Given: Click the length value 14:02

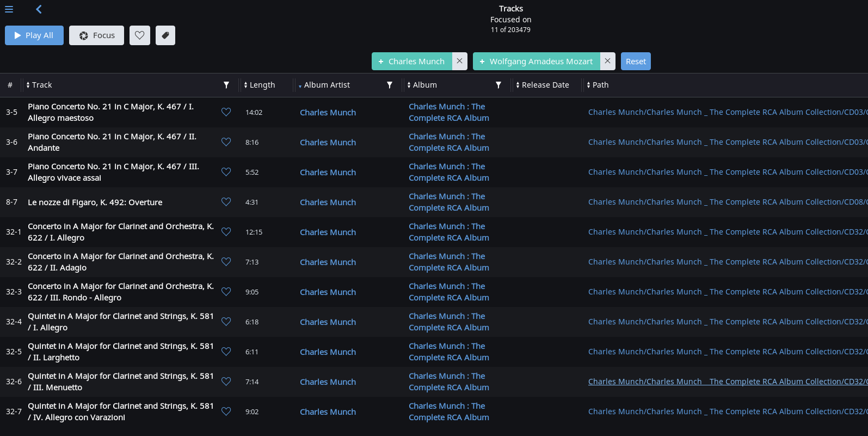Looking at the screenshot, I should (254, 113).
